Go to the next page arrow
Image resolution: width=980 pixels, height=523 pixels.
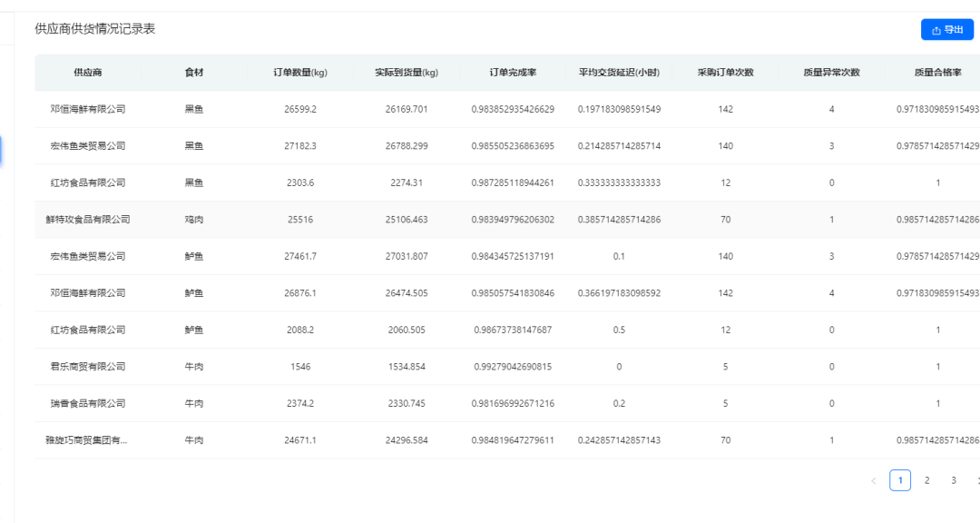976,481
